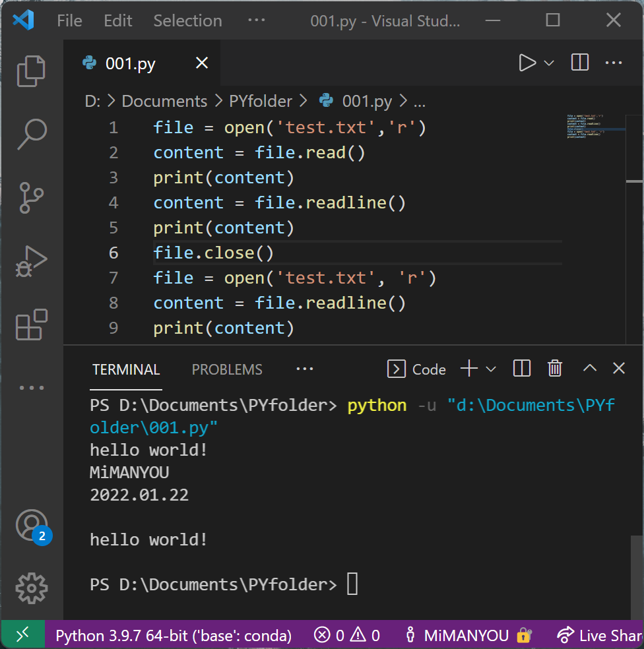This screenshot has height=649, width=644.
Task: Open the new terminal launch profile dropdown
Action: point(491,369)
